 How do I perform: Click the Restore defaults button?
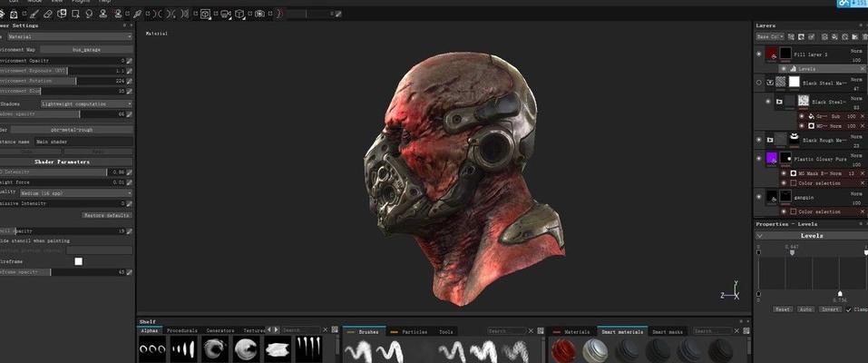coord(107,215)
